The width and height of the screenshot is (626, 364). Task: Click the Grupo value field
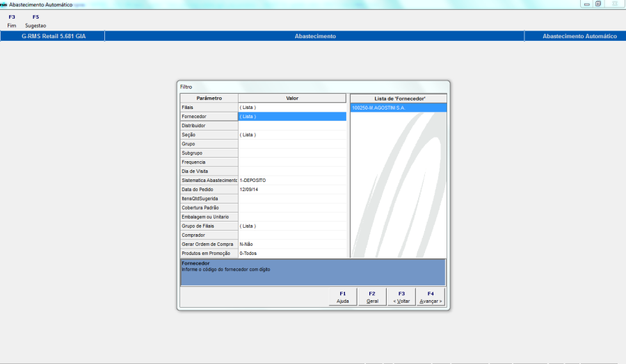click(x=292, y=144)
